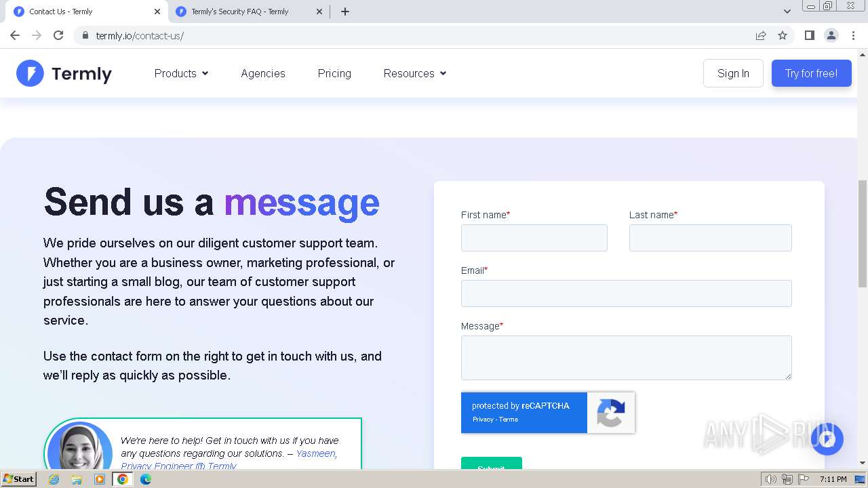Expand the Resources dropdown menu
This screenshot has width=868, height=488.
(x=415, y=73)
